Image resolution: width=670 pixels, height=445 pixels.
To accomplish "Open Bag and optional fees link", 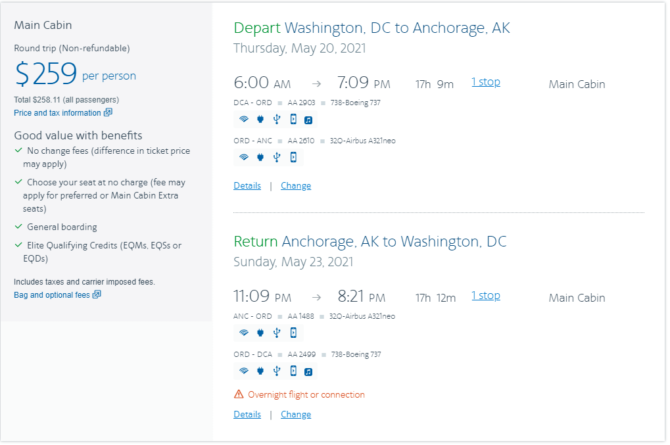I will point(52,295).
